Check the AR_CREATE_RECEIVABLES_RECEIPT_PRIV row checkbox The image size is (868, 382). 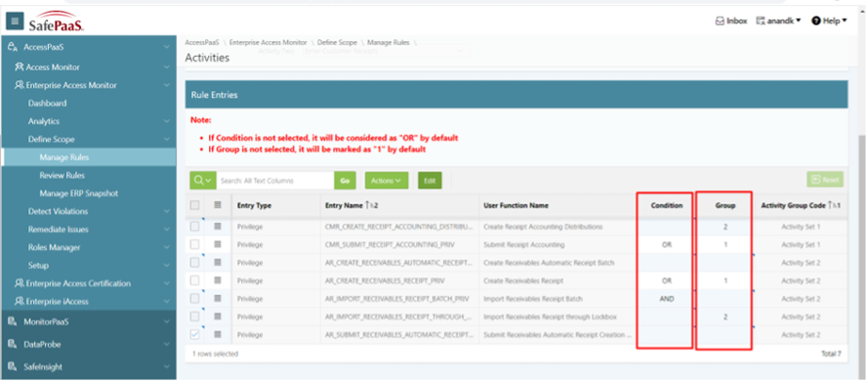(x=195, y=280)
